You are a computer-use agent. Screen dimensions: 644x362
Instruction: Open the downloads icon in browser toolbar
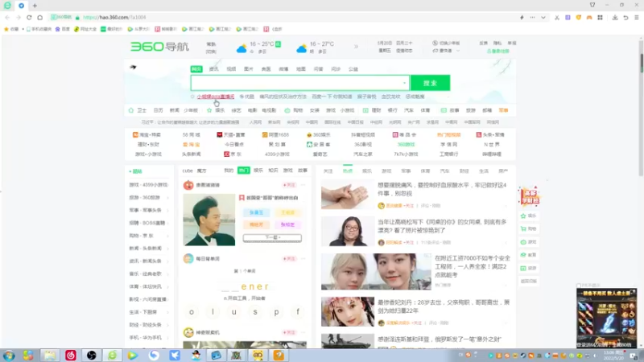[x=615, y=17]
